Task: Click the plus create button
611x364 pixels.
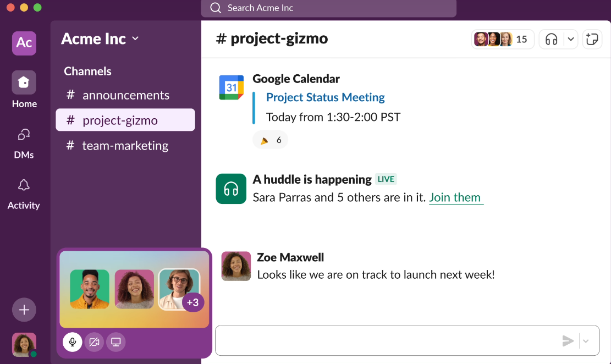Action: click(x=24, y=310)
